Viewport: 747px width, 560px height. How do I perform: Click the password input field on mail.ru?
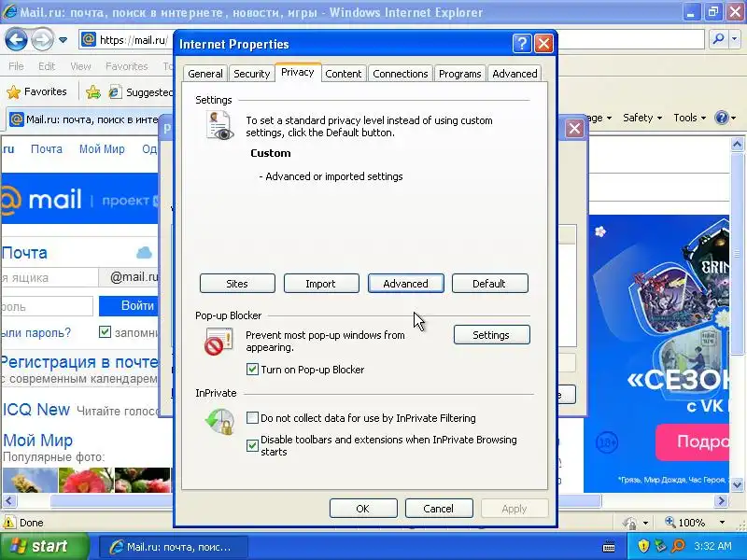[47, 306]
